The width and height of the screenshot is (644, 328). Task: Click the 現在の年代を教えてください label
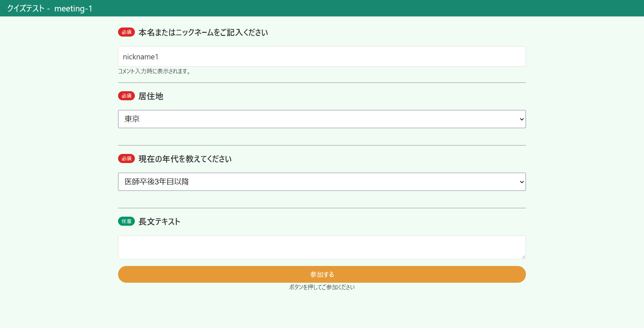[x=185, y=159]
